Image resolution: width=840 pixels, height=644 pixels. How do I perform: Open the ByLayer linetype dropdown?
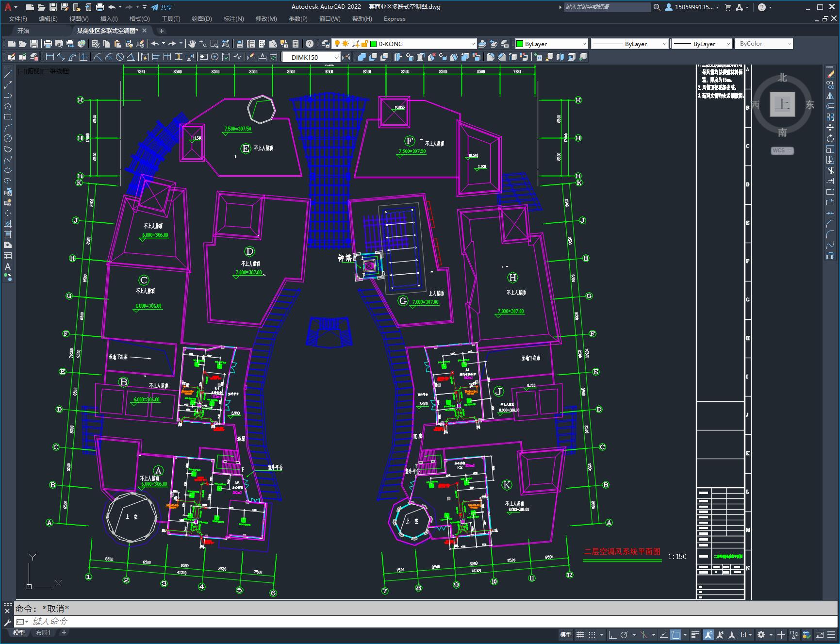coord(630,44)
